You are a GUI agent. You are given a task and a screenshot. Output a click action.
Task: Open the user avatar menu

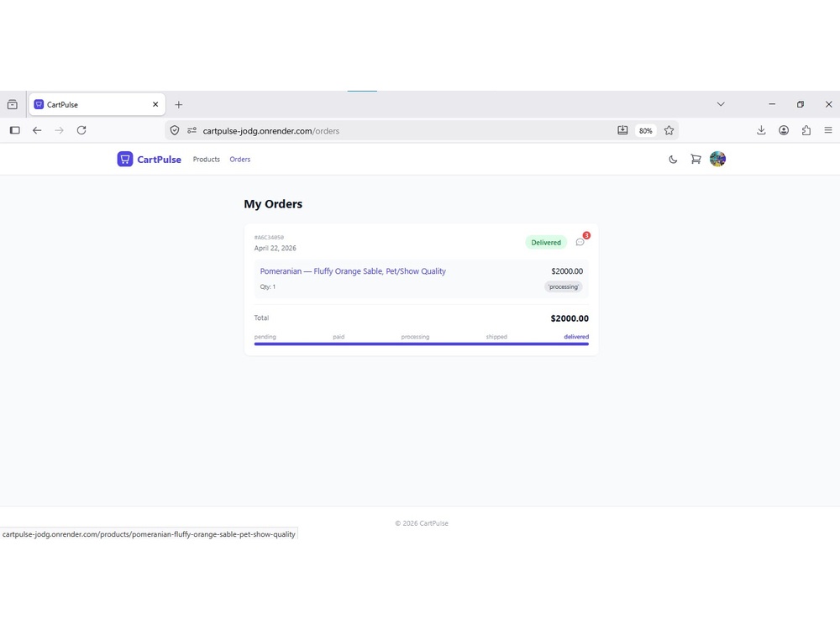tap(718, 159)
